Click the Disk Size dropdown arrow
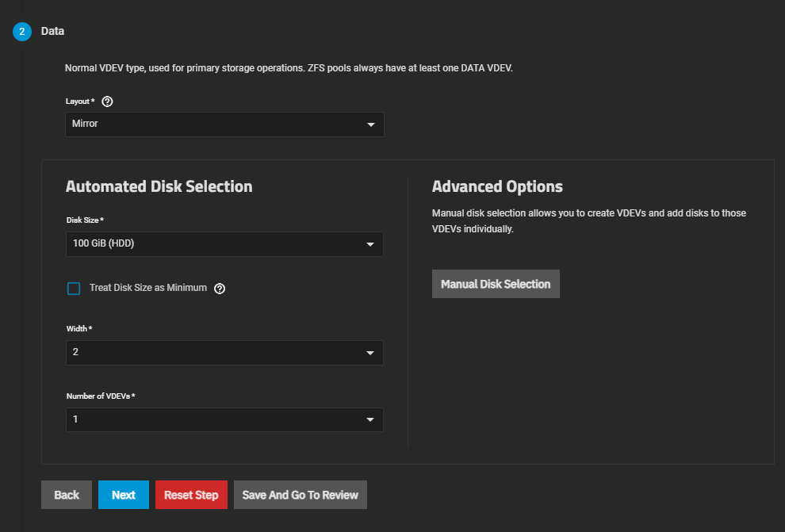 (x=370, y=243)
